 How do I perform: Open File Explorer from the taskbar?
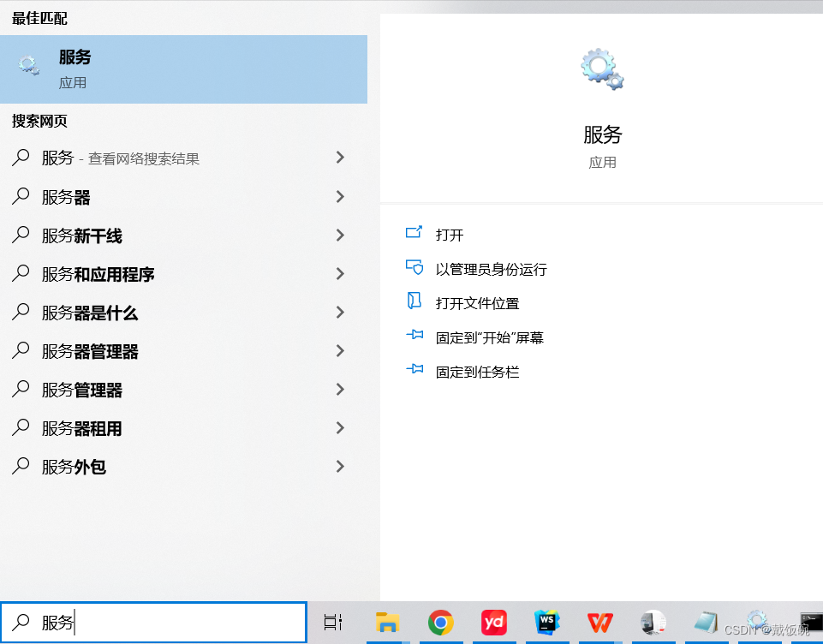pyautogui.click(x=389, y=623)
